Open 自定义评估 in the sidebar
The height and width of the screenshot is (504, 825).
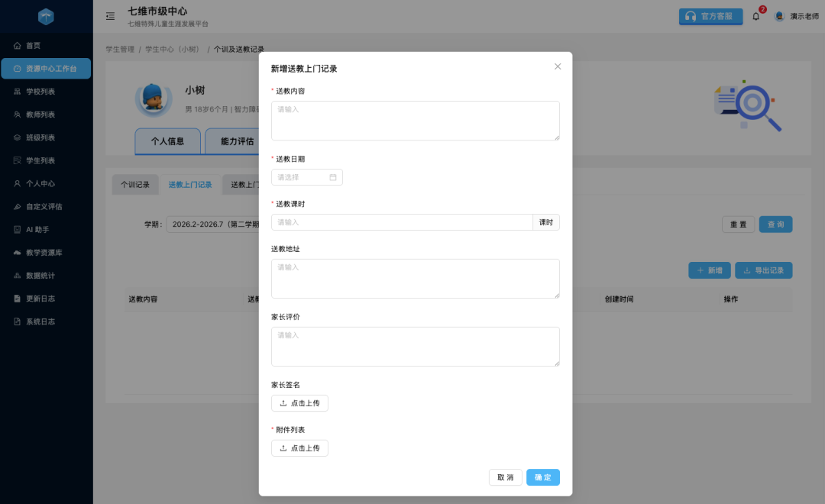click(47, 207)
